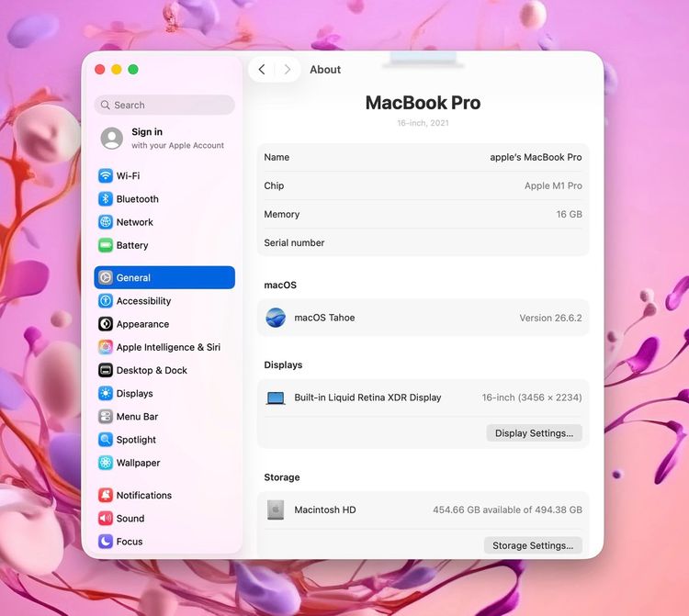Select Bluetooth label in the sidebar
The height and width of the screenshot is (616, 689).
[x=138, y=199]
